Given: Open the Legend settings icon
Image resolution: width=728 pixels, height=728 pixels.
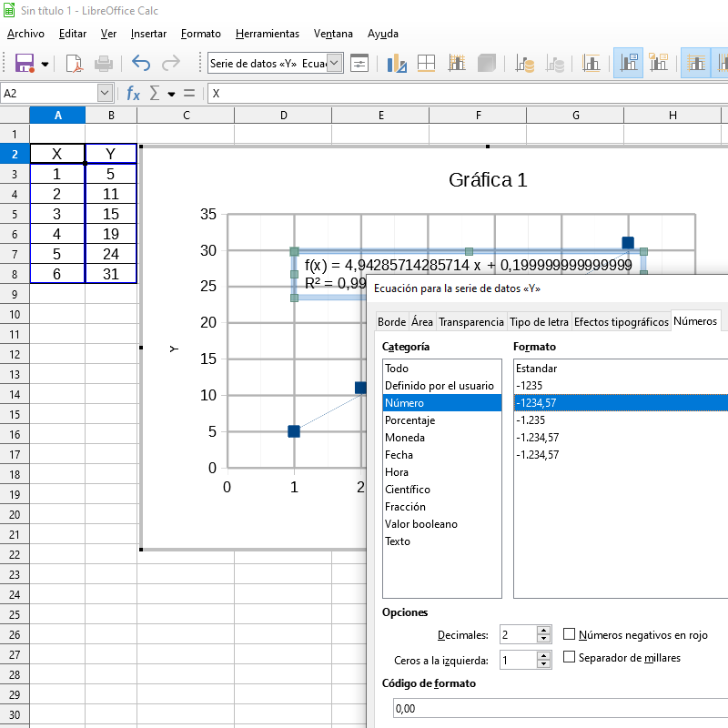Looking at the screenshot, I should [658, 63].
